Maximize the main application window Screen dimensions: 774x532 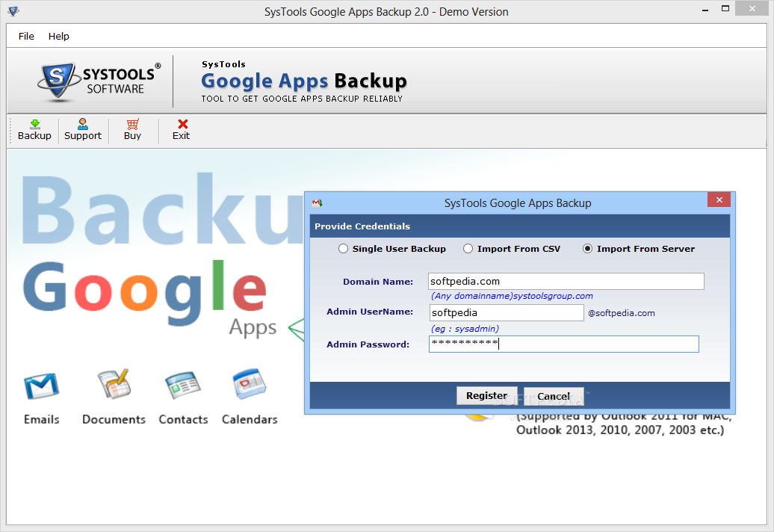(725, 8)
